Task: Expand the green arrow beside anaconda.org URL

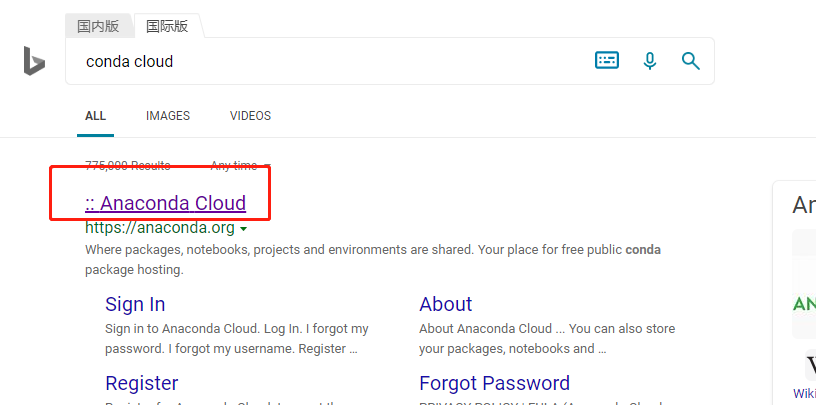Action: (244, 229)
